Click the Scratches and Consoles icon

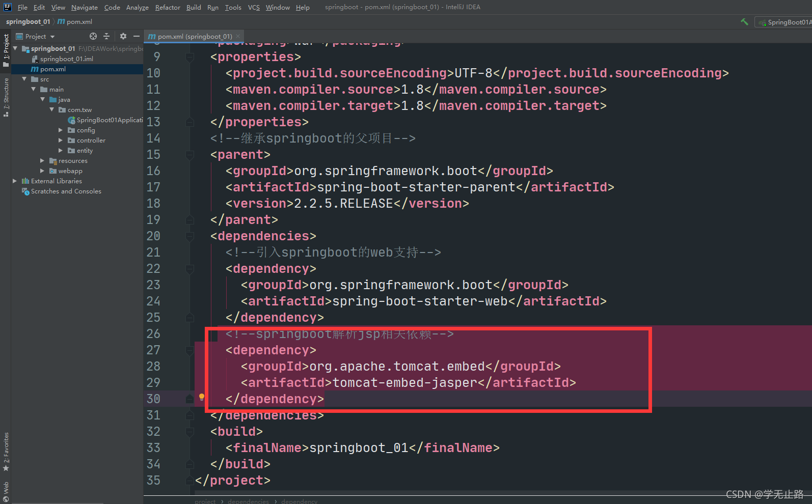25,191
